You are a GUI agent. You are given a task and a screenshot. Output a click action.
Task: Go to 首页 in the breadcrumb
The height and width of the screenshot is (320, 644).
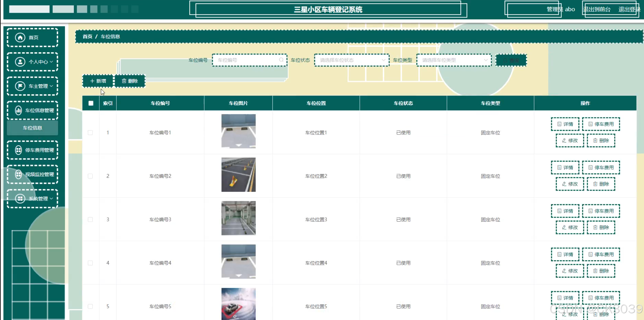tap(87, 36)
